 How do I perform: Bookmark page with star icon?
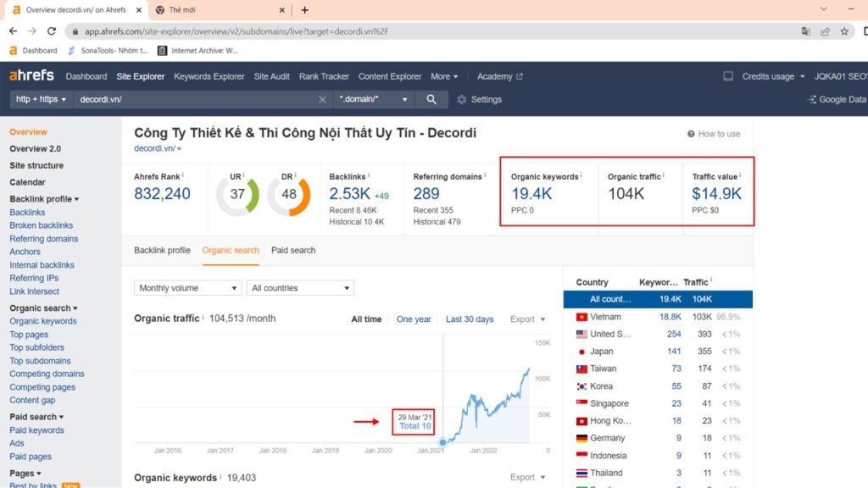coord(844,31)
